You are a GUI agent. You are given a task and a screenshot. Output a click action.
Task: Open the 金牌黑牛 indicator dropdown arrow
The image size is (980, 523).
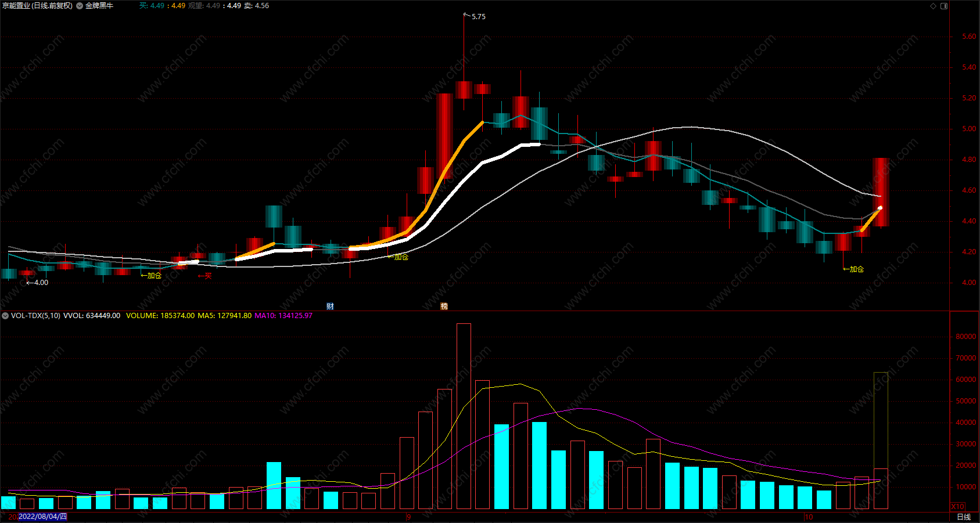click(x=80, y=6)
